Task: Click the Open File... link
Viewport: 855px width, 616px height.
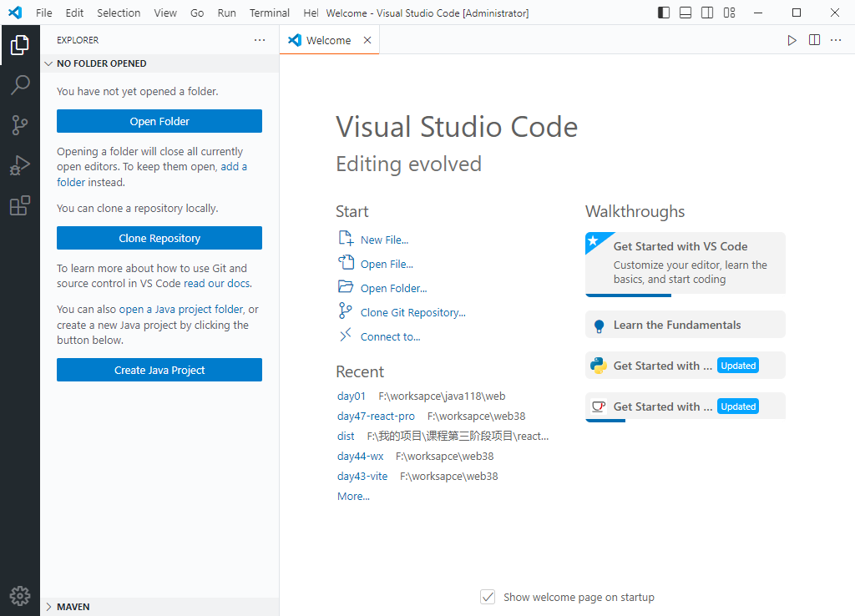Action: [387, 264]
